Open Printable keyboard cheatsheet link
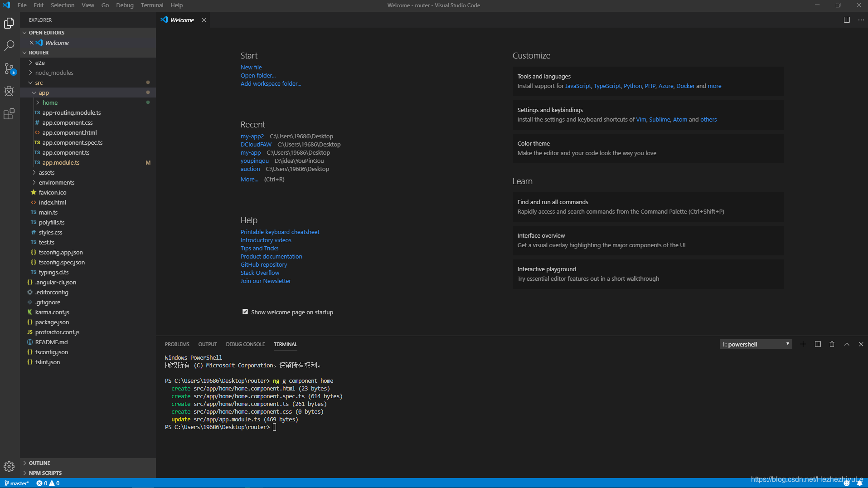The image size is (868, 488). click(280, 232)
